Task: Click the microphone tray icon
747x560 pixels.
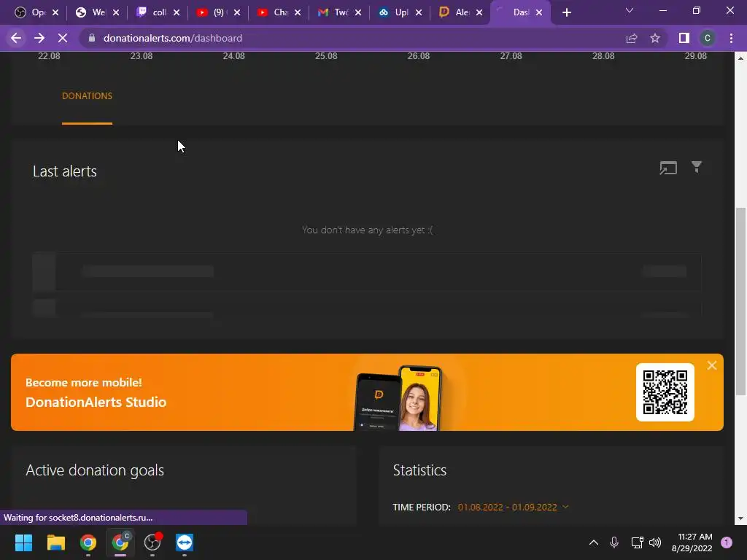Action: (614, 542)
